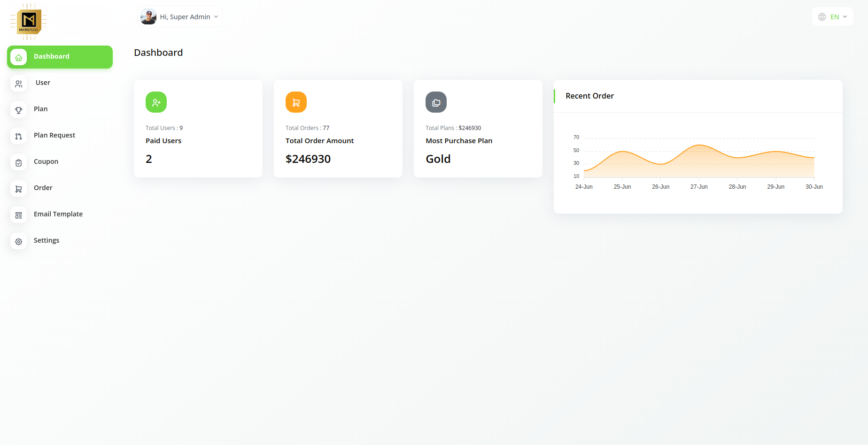This screenshot has width=868, height=445.
Task: Click the MicroPress logo
Action: pyautogui.click(x=29, y=22)
